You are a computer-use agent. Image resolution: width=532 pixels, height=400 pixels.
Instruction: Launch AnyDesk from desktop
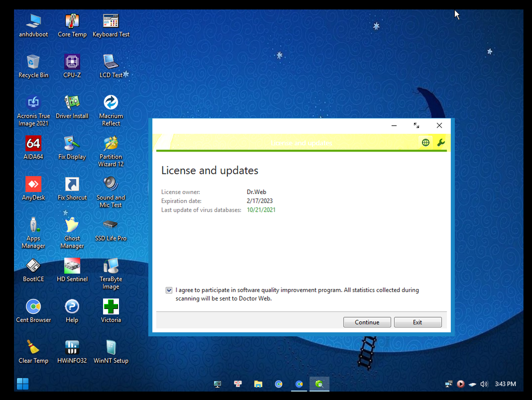coord(33,188)
